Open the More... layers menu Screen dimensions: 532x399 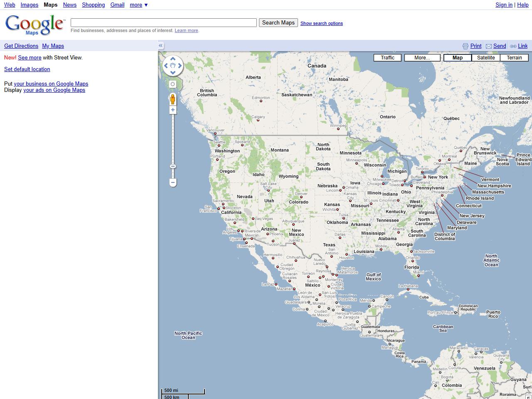point(422,58)
